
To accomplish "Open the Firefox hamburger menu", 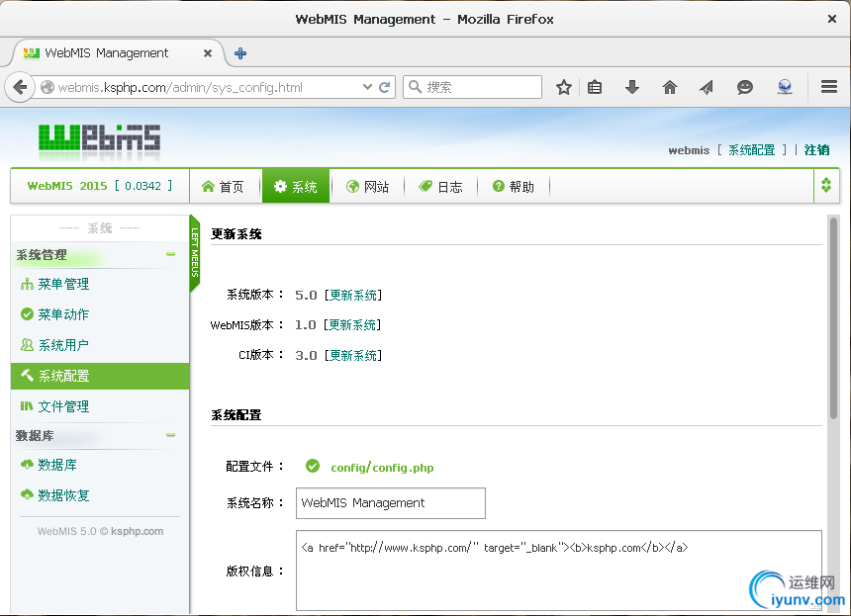I will click(x=829, y=87).
